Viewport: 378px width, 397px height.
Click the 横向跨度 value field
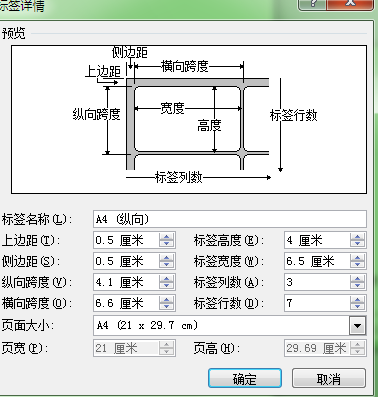click(x=127, y=303)
